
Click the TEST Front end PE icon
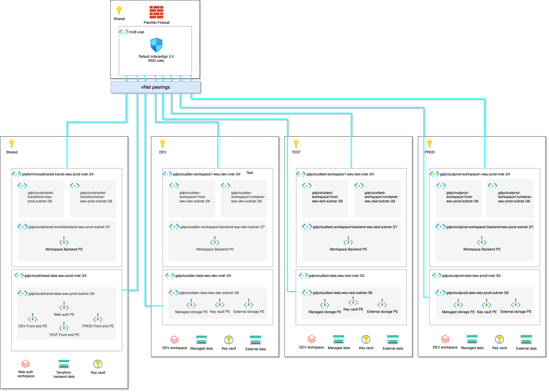64,327
